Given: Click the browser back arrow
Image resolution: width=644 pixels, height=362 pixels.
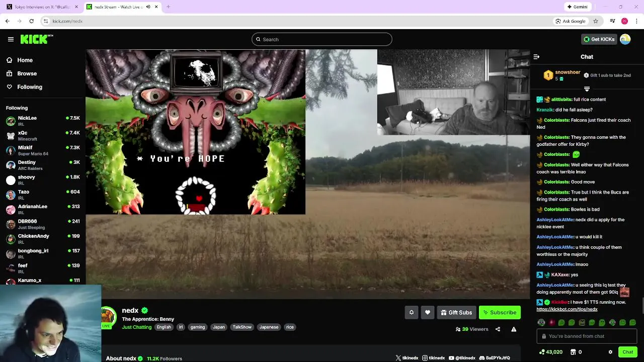Looking at the screenshot, I should 7,21.
